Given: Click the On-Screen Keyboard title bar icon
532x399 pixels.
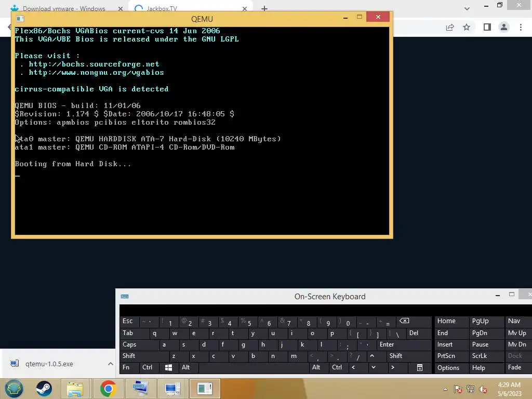Looking at the screenshot, I should [x=125, y=297].
